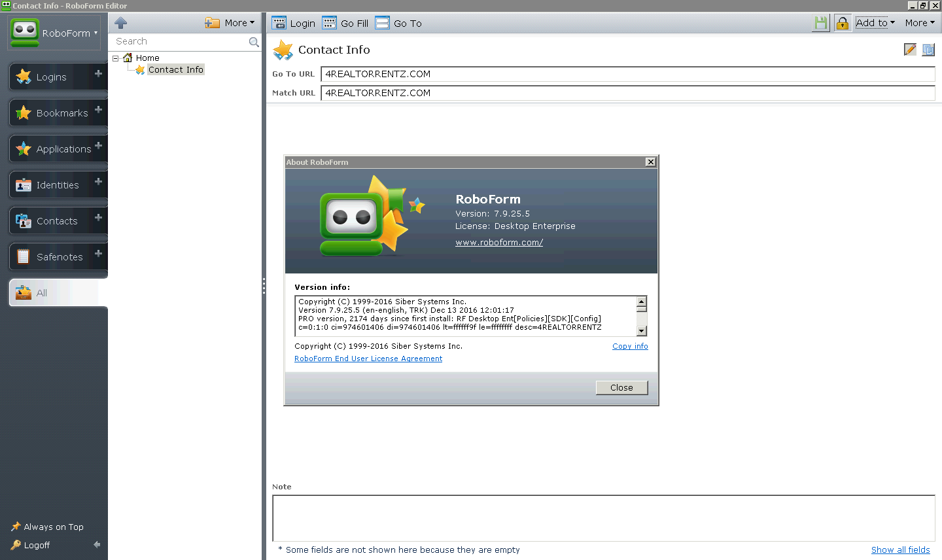Screen dimensions: 942x560
Task: Open the RoboForm main menu button
Action: 54,33
